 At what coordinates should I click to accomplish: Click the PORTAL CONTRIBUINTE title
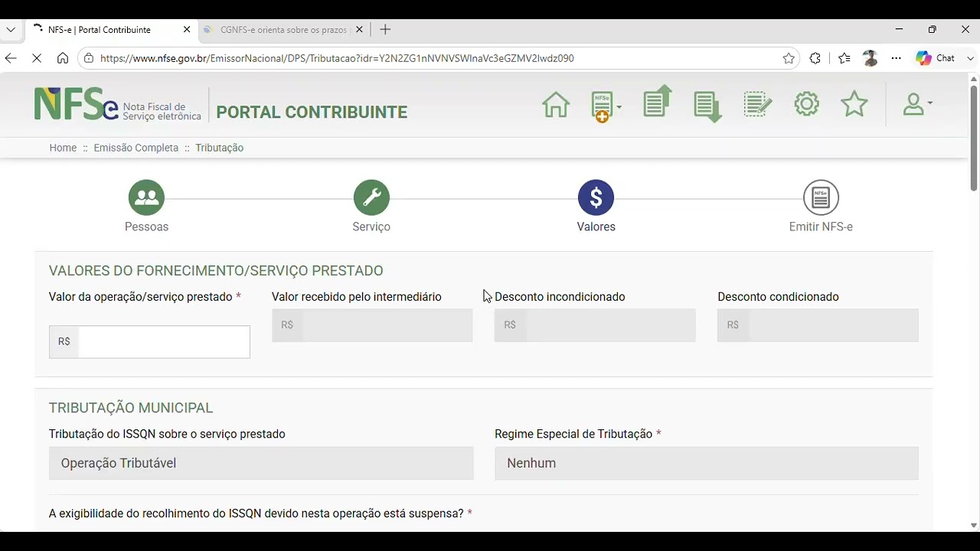click(x=312, y=112)
